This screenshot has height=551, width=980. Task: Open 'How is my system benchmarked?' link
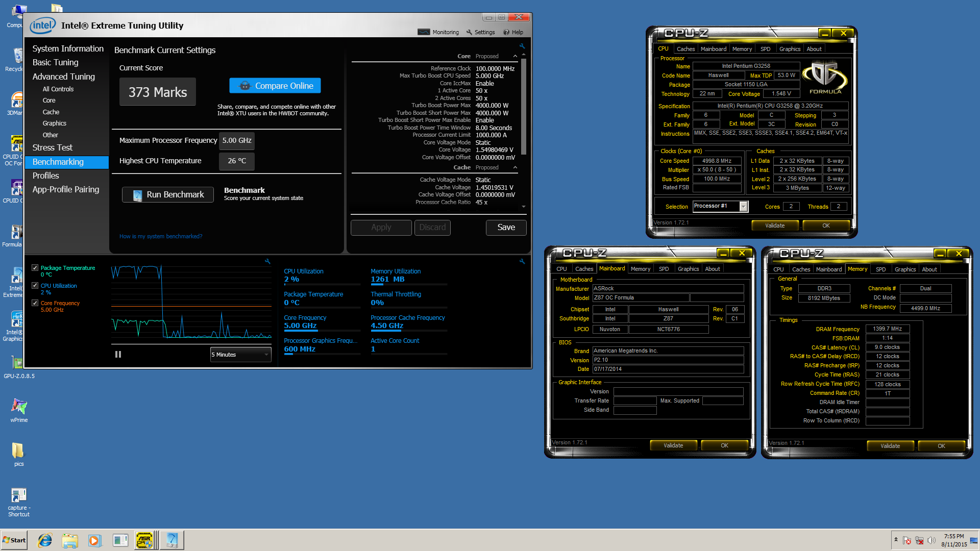tap(161, 236)
